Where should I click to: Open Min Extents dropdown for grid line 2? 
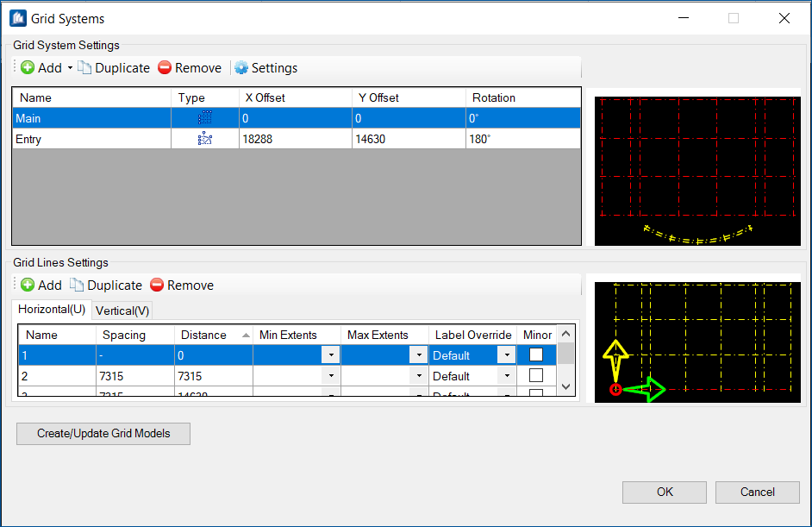pos(331,376)
